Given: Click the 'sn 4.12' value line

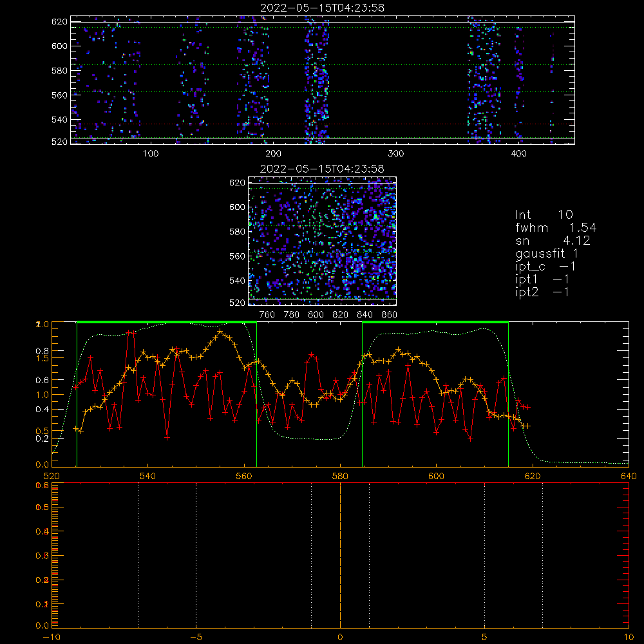Looking at the screenshot, I should tap(553, 240).
